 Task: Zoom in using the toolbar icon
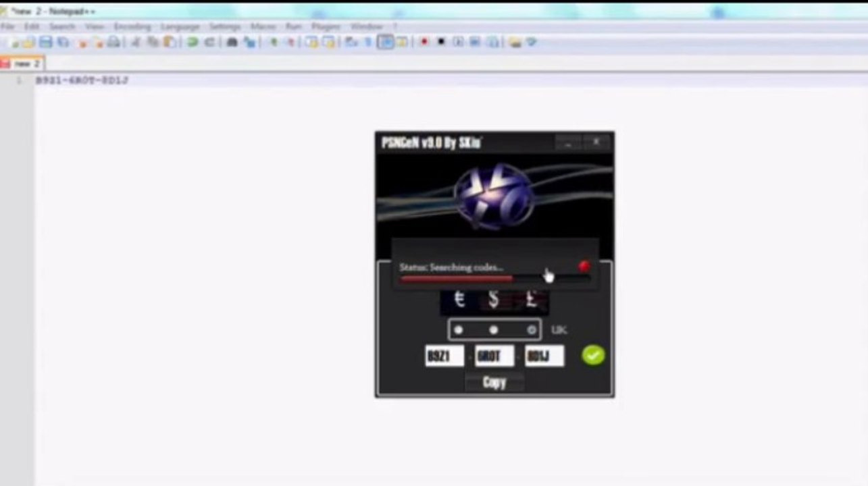[x=273, y=42]
